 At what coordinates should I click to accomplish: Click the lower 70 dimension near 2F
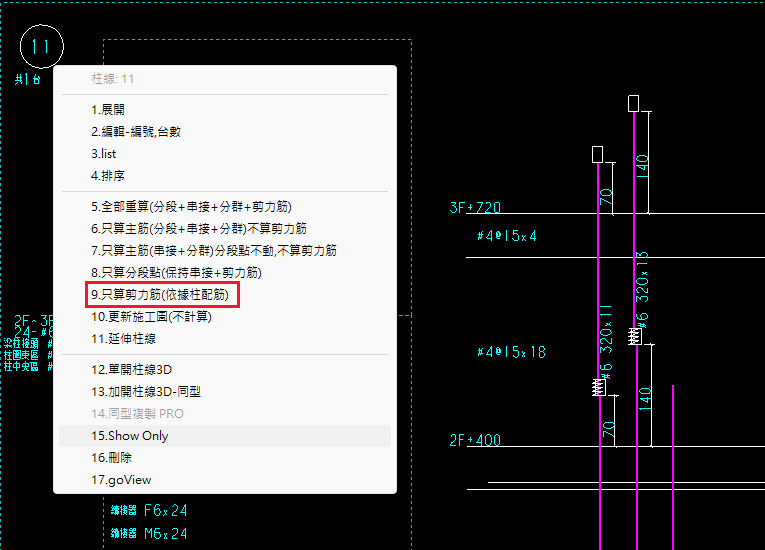click(608, 429)
